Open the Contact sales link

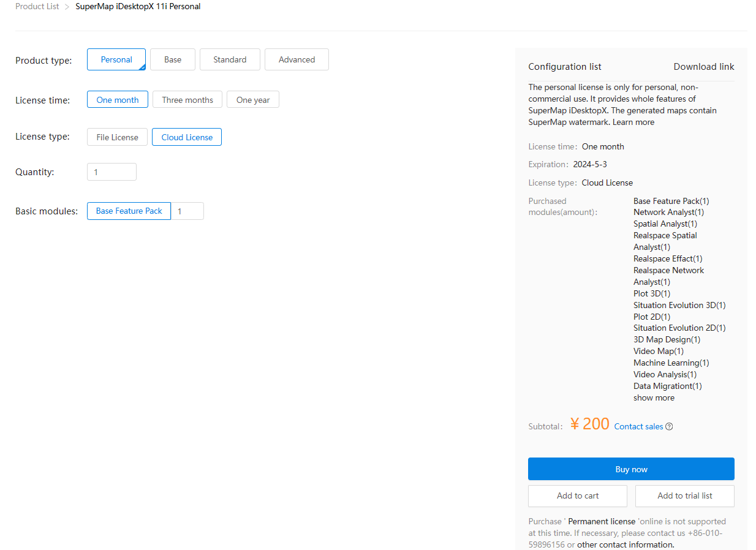pyautogui.click(x=638, y=427)
